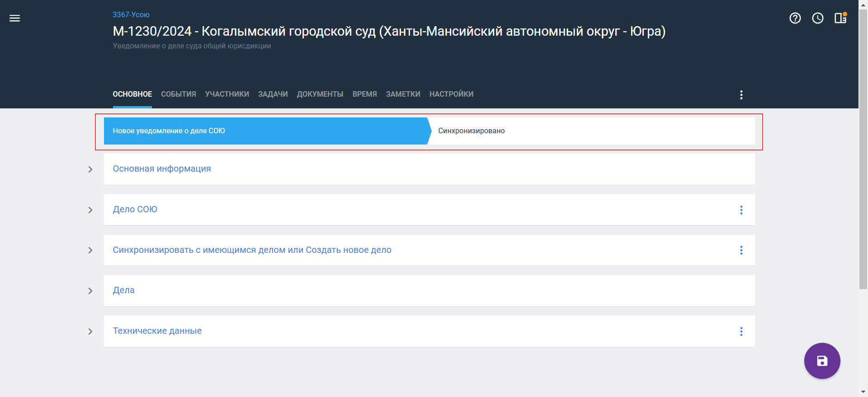Click the Основная информация section title

click(x=162, y=168)
